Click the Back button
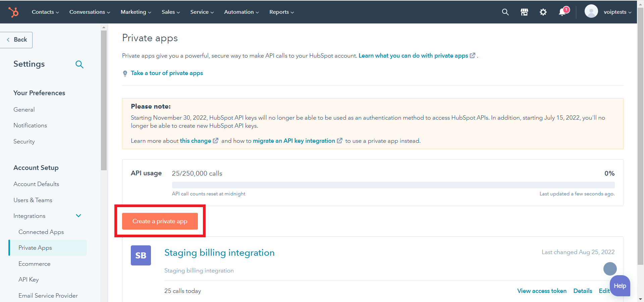644x302 pixels. pyautogui.click(x=16, y=40)
